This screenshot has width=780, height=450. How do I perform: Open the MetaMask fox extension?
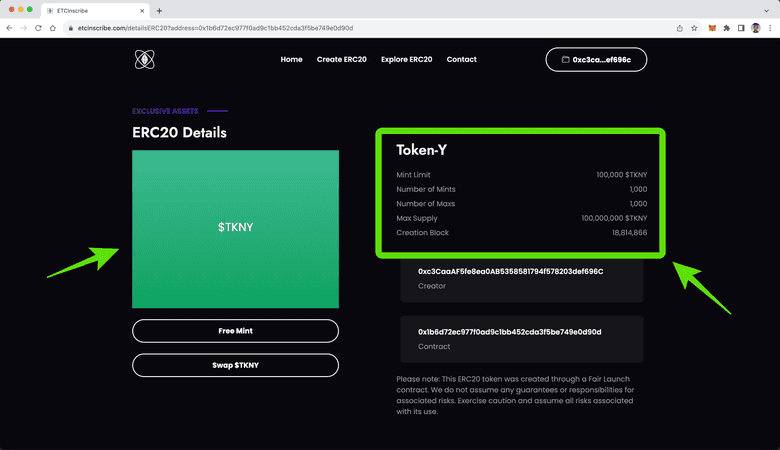tap(712, 28)
